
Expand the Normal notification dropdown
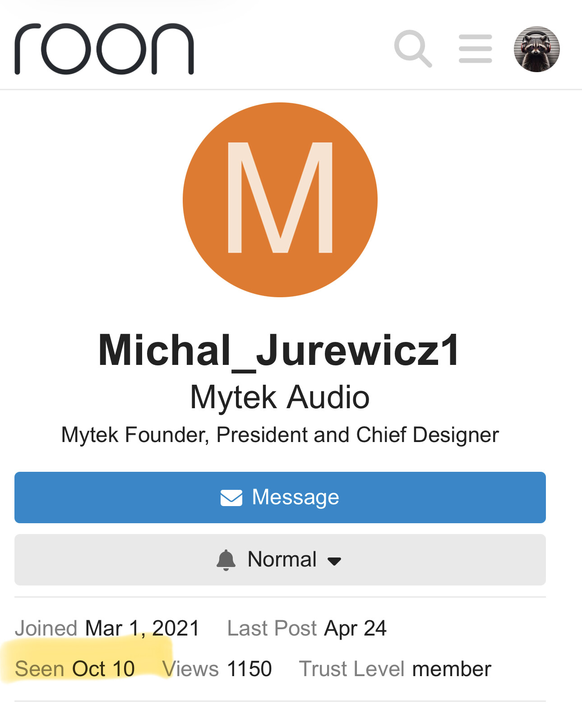[x=280, y=560]
